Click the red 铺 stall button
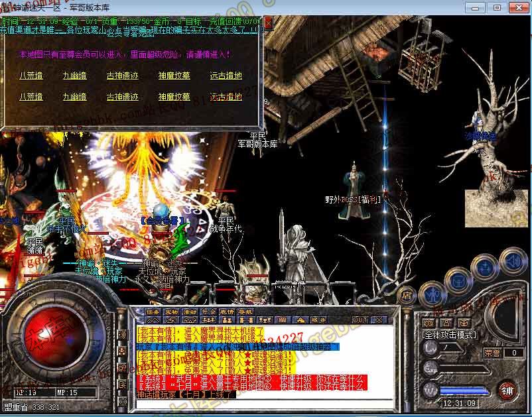532x417 pixels. (x=507, y=390)
